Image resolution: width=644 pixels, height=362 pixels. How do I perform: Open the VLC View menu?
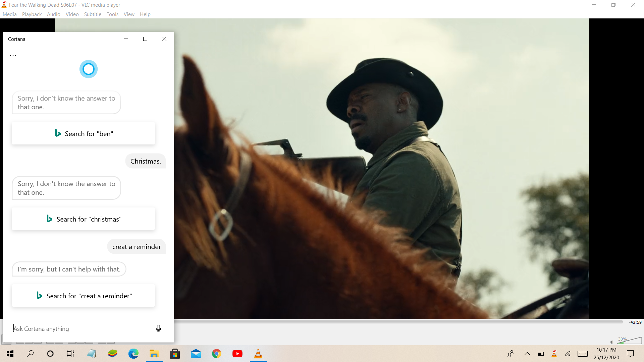click(129, 14)
